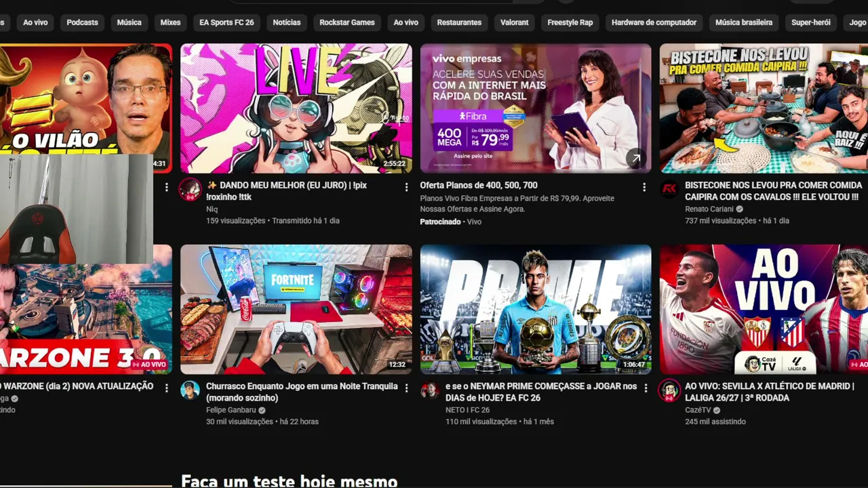
Task: Play the Bistecone comida caipira thumbnail
Action: coord(764,108)
